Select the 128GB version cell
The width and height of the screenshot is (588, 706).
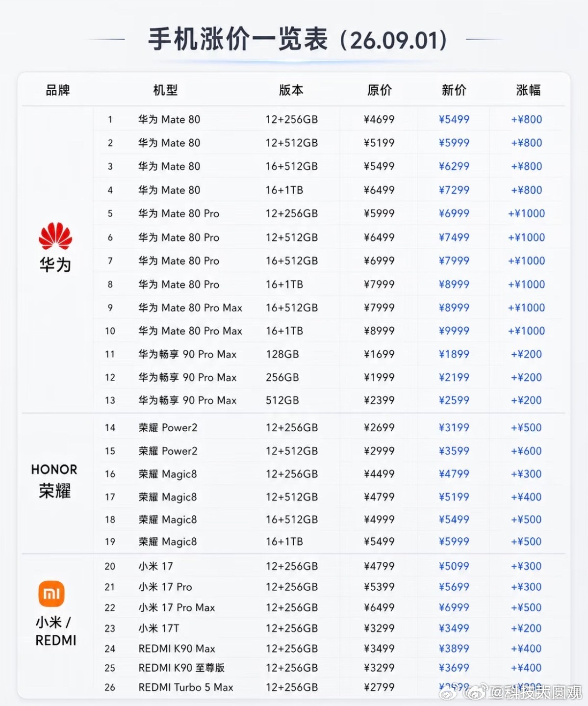coord(282,354)
